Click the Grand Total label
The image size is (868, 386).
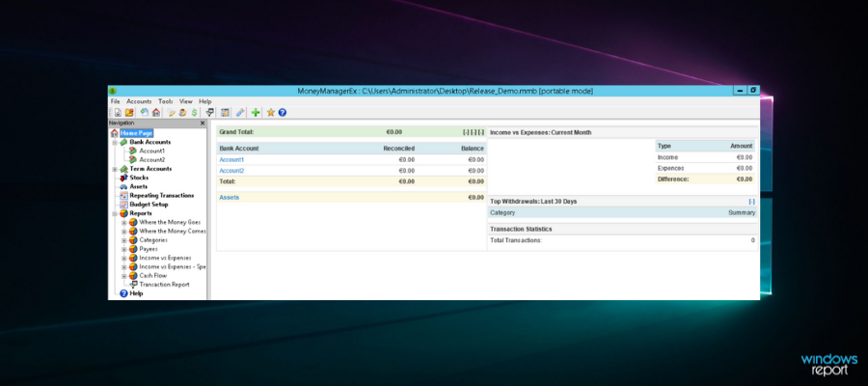click(x=236, y=132)
